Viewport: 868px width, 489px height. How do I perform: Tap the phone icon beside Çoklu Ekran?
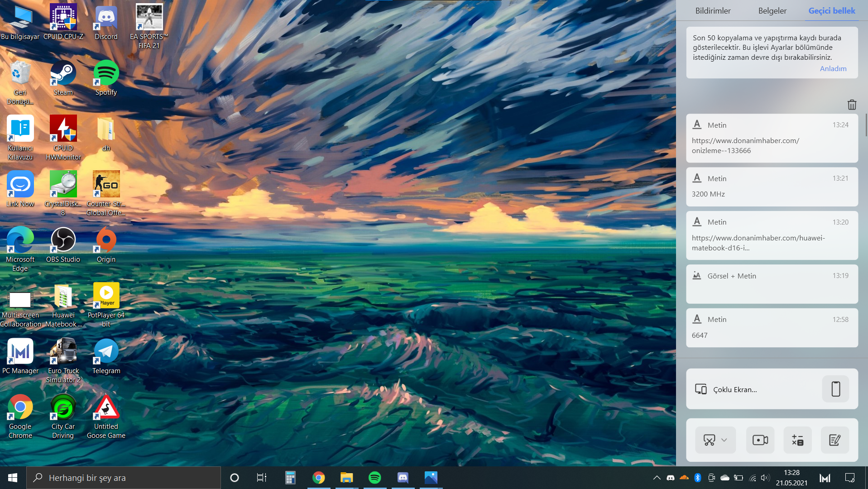tap(835, 389)
